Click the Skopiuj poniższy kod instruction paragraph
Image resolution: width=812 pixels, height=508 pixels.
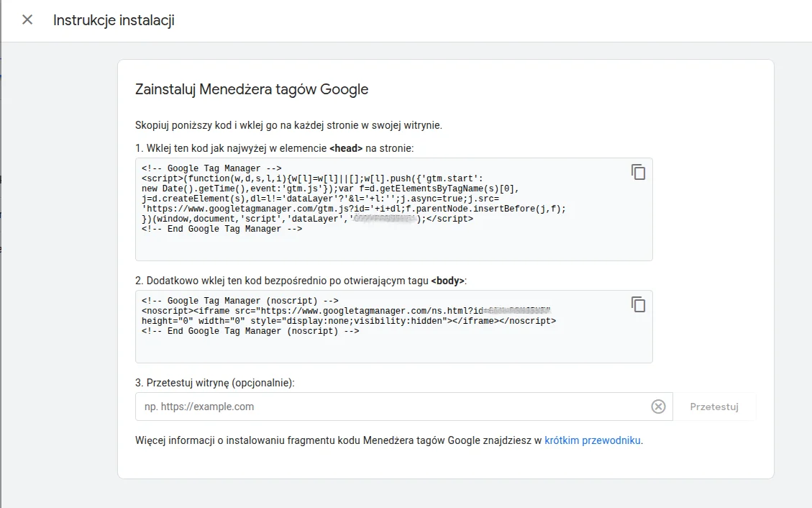[x=288, y=125]
